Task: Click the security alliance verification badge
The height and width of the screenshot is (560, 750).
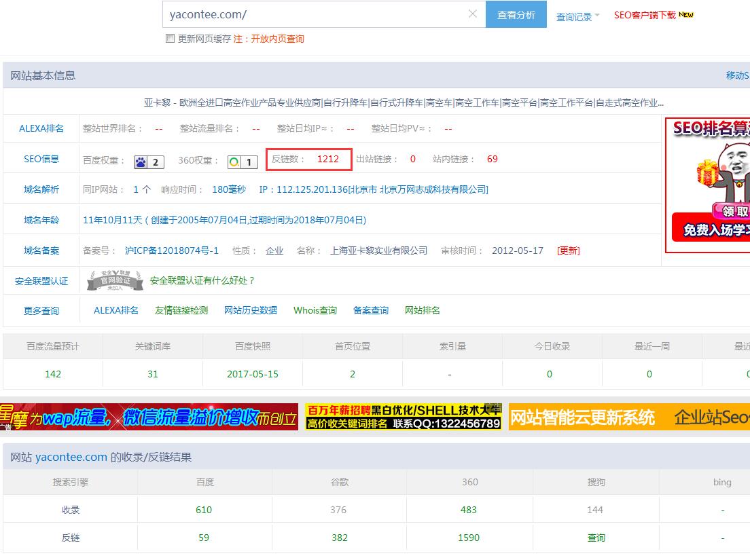Action: 115,280
